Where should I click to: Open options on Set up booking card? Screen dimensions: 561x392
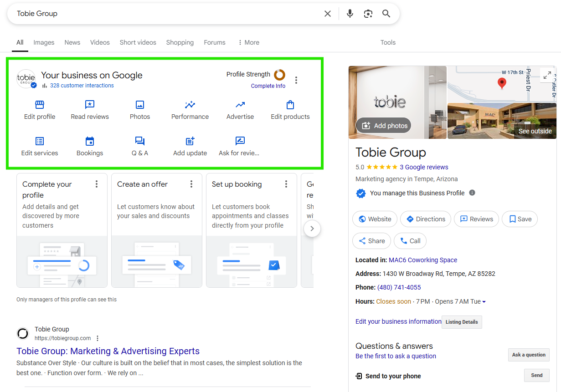pos(286,184)
